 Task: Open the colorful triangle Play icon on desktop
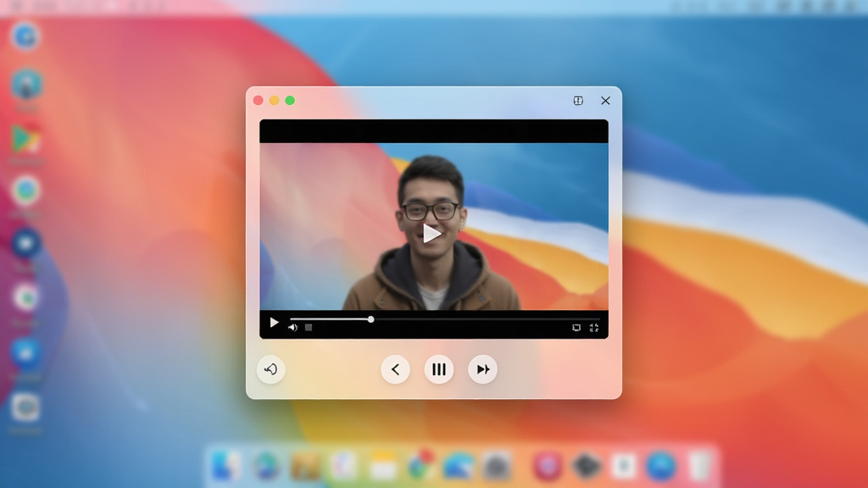[26, 140]
